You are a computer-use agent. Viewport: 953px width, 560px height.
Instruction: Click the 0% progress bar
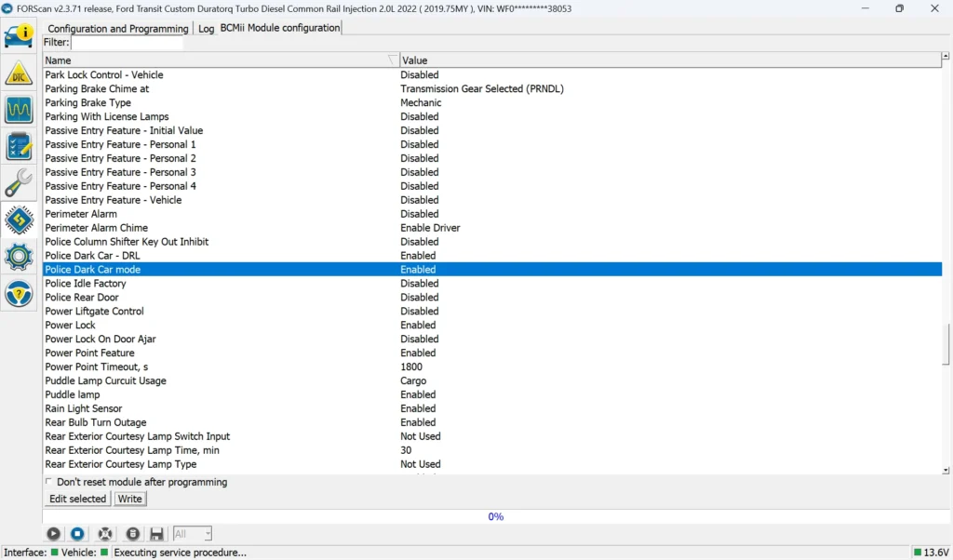pos(496,517)
